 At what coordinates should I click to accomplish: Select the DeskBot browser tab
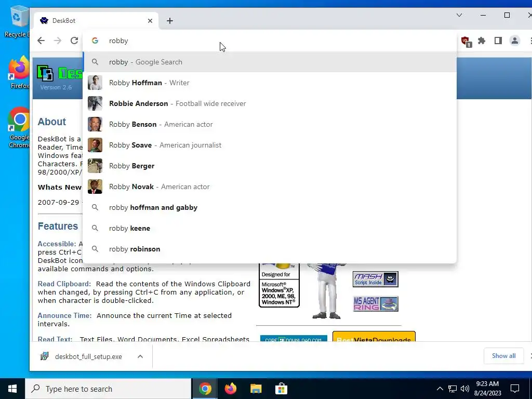point(96,21)
